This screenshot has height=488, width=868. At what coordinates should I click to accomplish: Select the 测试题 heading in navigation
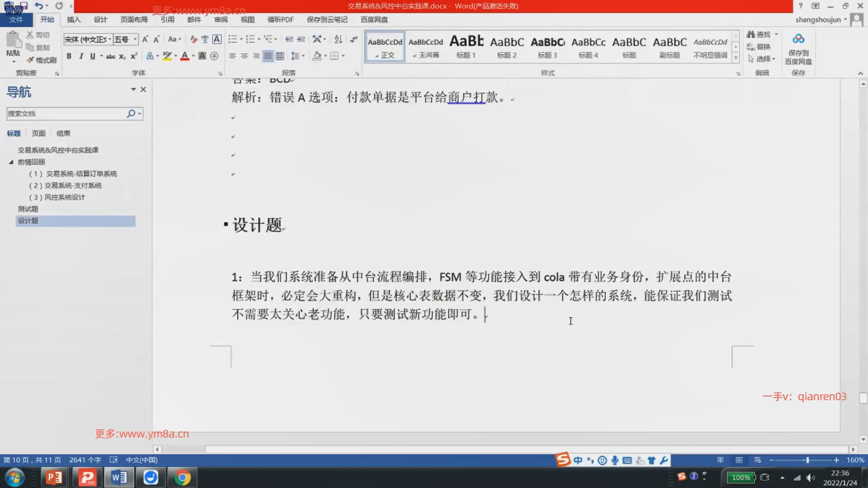[28, 209]
